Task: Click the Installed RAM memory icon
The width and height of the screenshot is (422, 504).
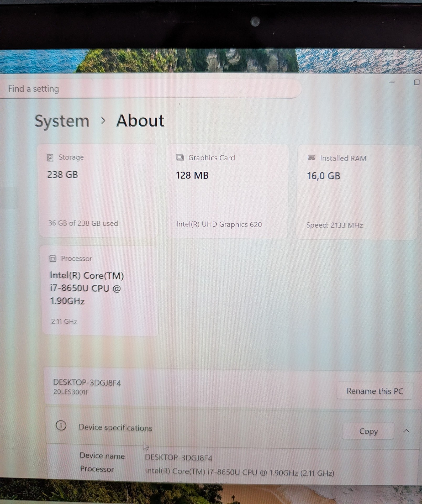Action: click(311, 157)
